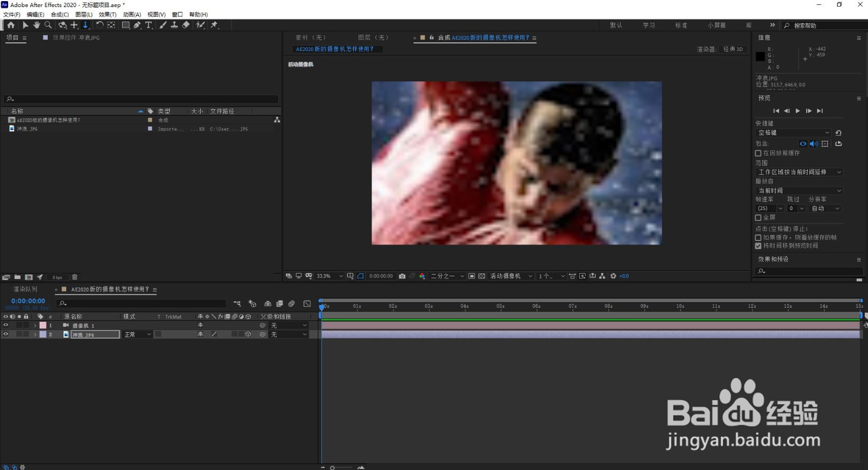This screenshot has height=470, width=868.
Task: Open the 工作区域按当前时间延伸 range dropdown
Action: click(x=799, y=172)
